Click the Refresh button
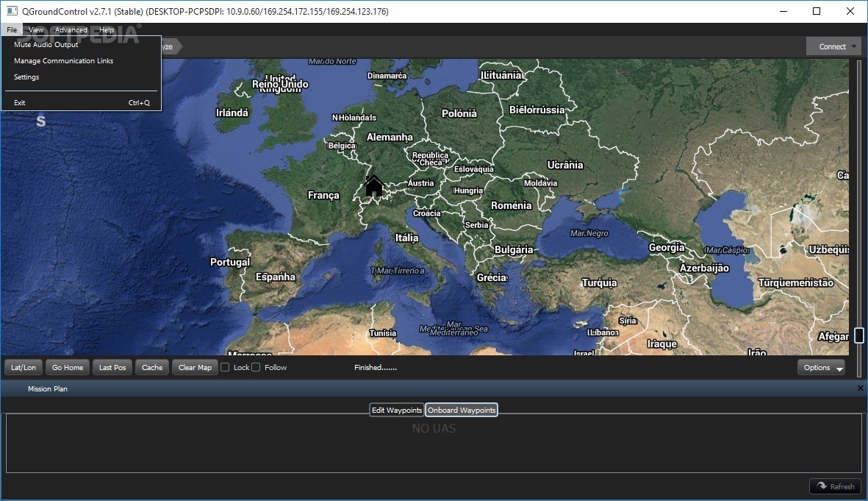 click(836, 486)
